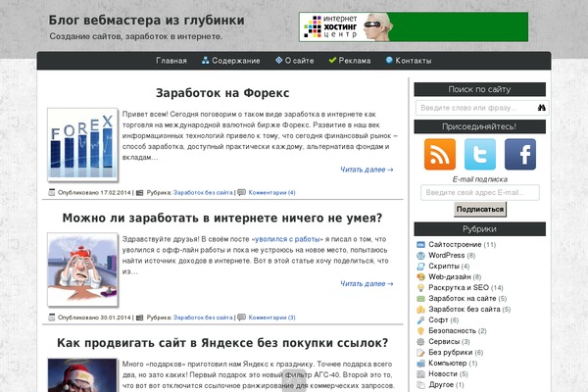
Task: Focus the E-mail subscription input field
Action: [x=480, y=192]
